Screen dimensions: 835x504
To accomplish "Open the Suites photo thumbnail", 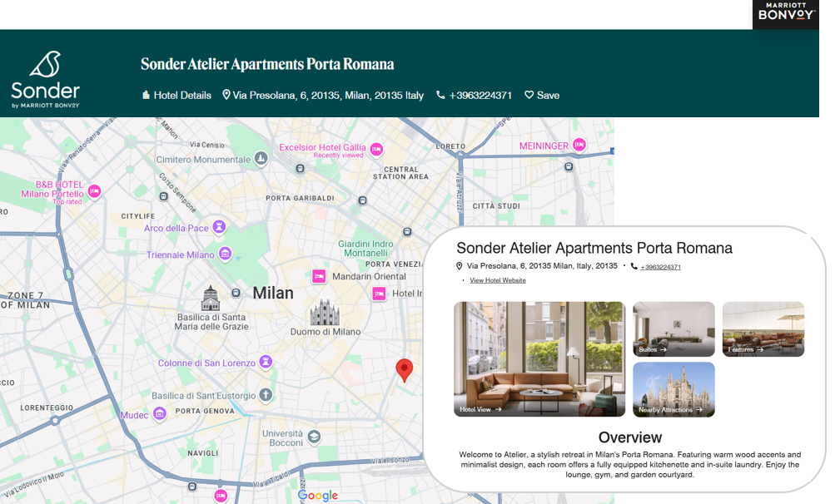I will pos(673,329).
